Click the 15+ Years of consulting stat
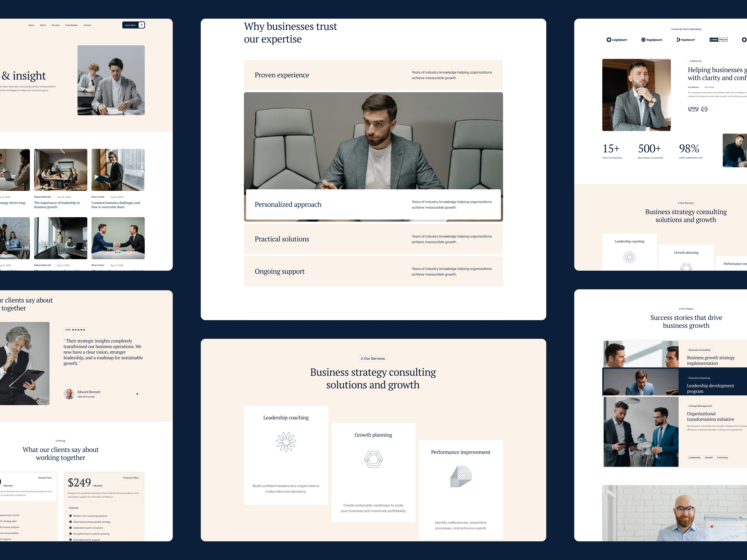The height and width of the screenshot is (560, 747). coord(612,151)
